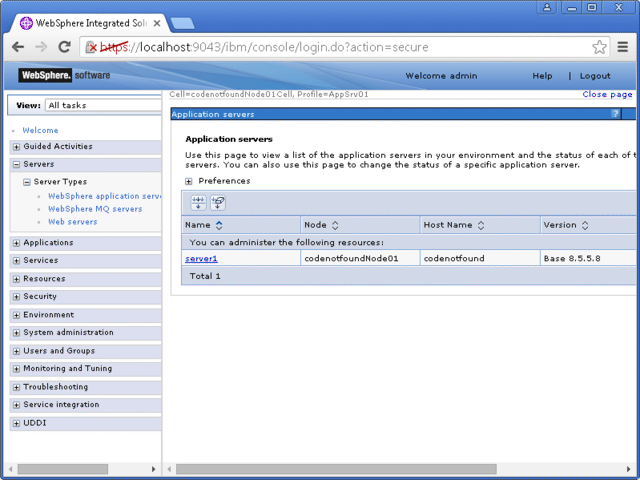Click the clear filter value icon
640x480 pixels.
tap(218, 203)
